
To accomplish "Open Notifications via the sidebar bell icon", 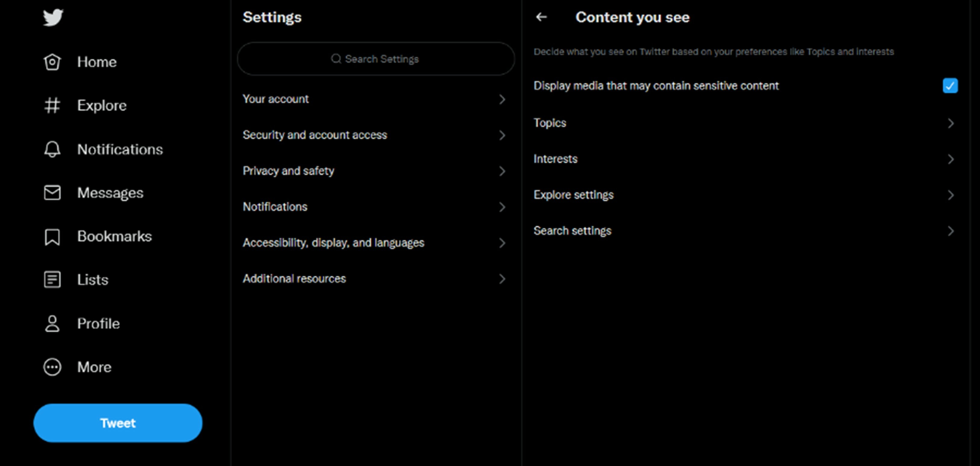I will pos(52,149).
